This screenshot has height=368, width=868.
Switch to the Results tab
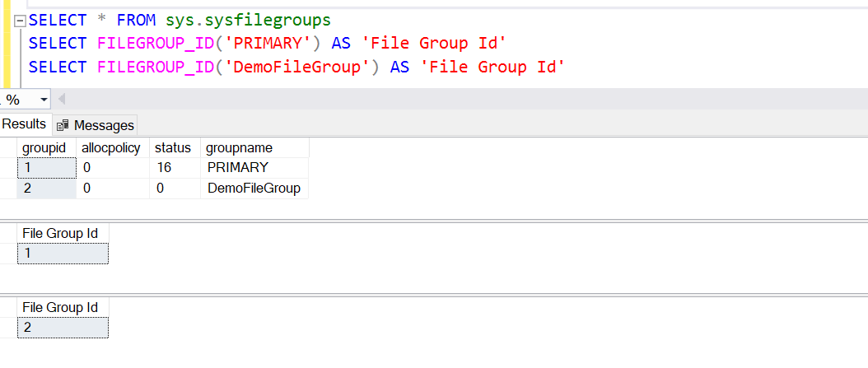24,123
